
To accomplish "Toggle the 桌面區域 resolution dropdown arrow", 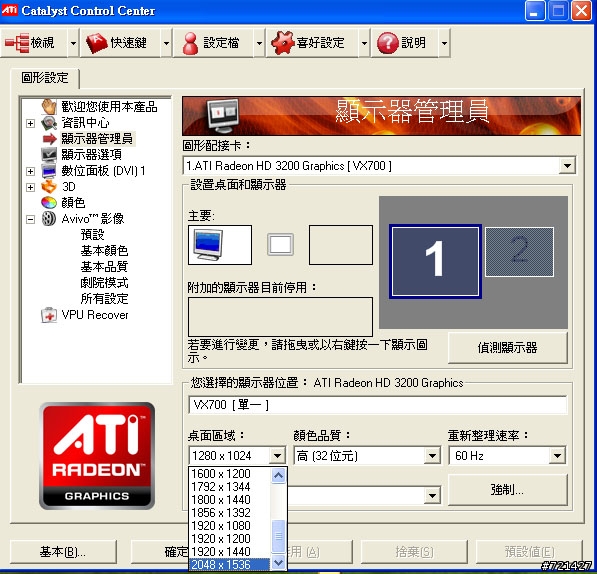I will [277, 455].
